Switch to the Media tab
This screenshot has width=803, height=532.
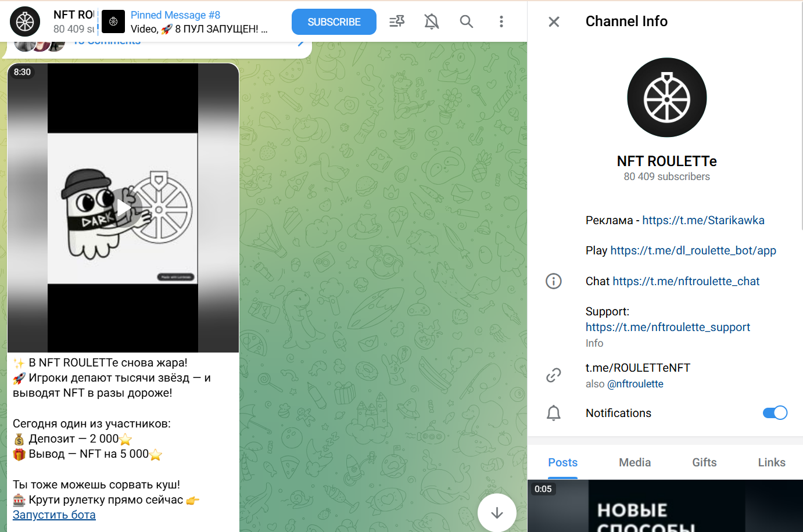click(634, 462)
